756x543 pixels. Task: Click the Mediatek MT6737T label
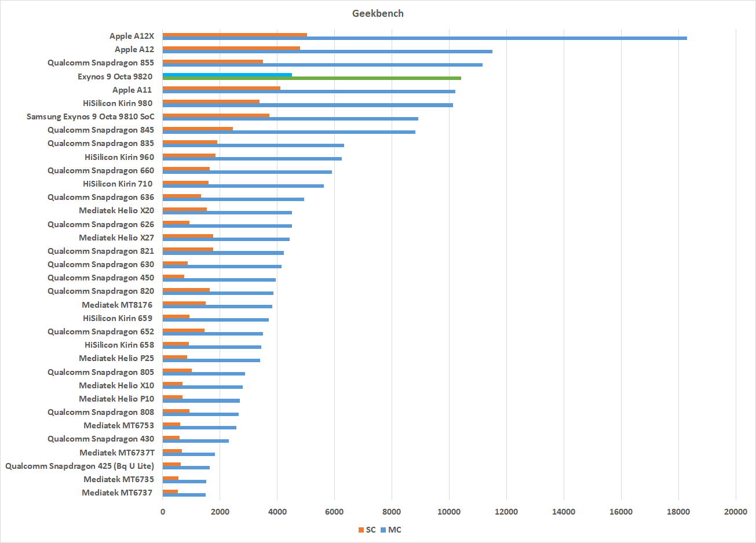[117, 453]
